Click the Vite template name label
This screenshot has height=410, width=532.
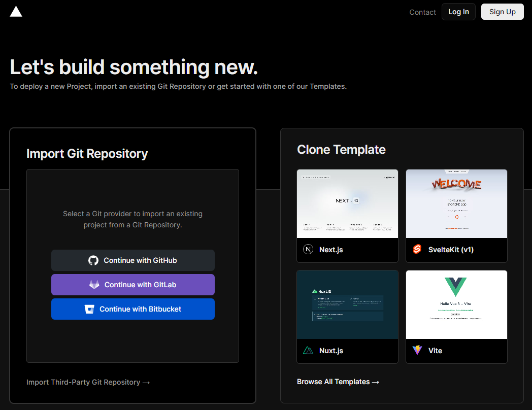(435, 351)
